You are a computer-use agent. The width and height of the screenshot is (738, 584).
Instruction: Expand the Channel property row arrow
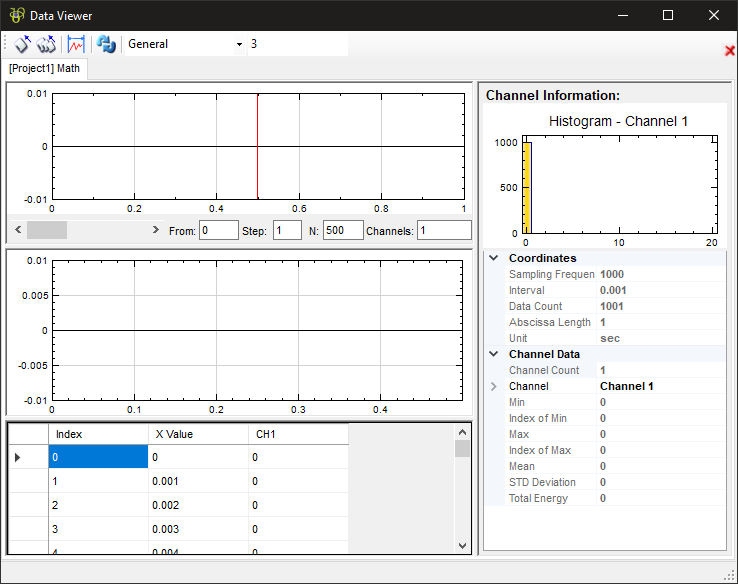[493, 386]
